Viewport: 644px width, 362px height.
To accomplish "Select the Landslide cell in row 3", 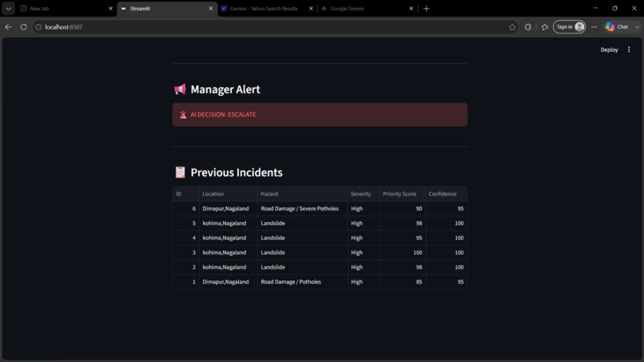I will [303, 253].
